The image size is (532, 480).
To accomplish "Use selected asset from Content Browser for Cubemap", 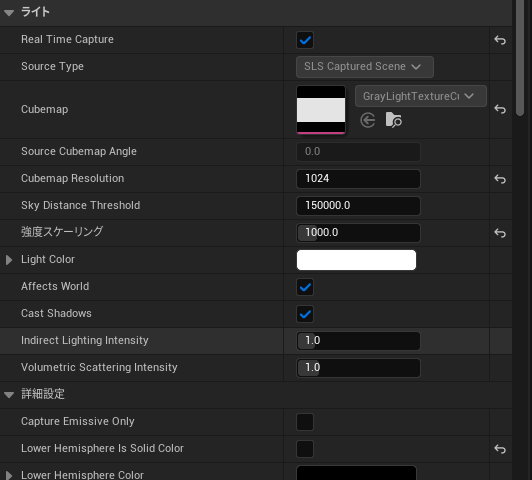I will [368, 120].
